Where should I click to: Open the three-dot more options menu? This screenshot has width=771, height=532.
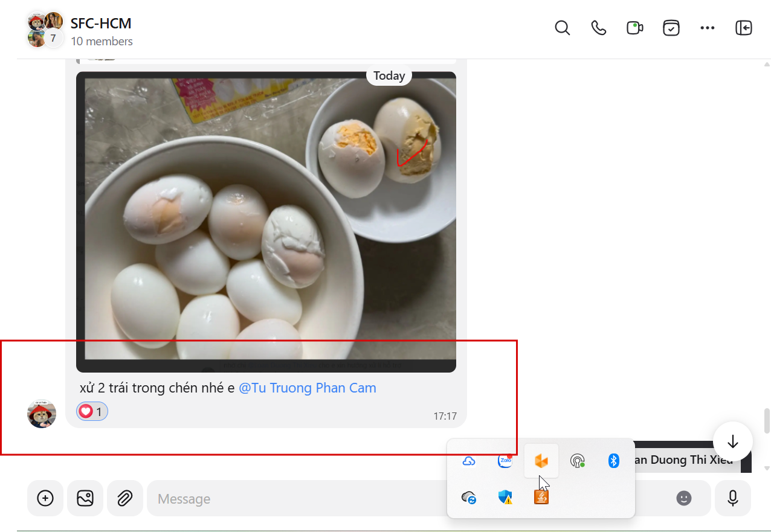click(x=708, y=28)
